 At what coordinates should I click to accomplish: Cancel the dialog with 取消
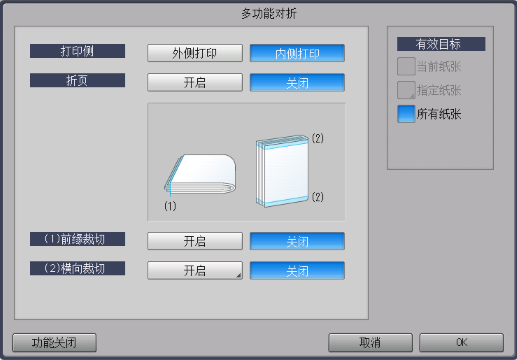tap(370, 342)
